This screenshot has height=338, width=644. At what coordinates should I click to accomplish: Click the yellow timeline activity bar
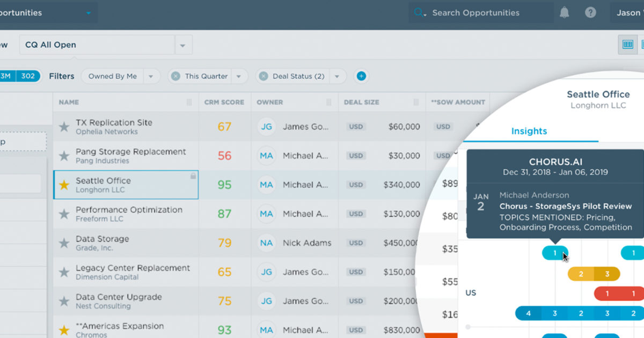click(x=581, y=274)
